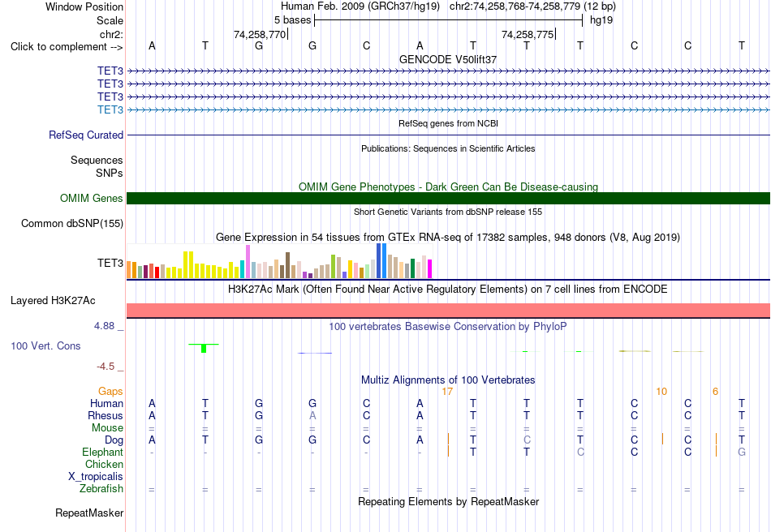
Task: Select the Human alignment row label
Action: (106, 403)
